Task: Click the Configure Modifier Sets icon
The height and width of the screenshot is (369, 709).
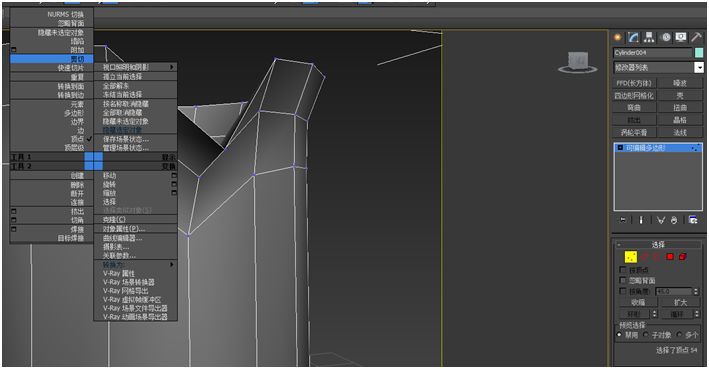Action: tap(693, 220)
